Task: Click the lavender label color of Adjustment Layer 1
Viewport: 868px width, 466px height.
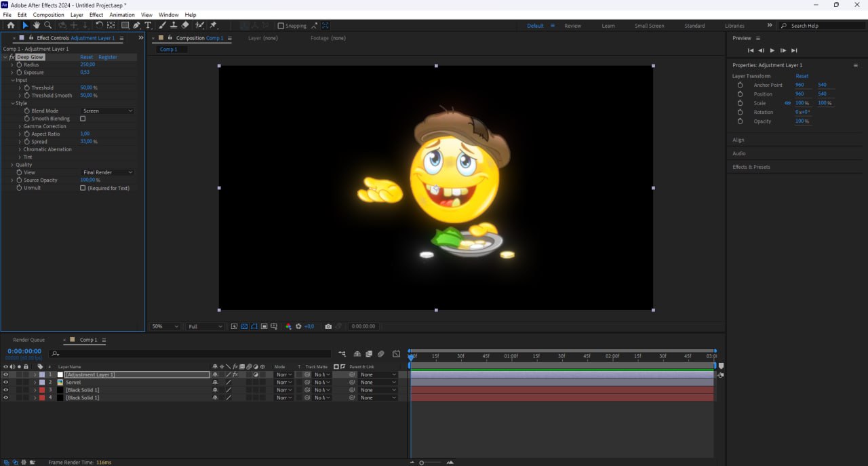Action: click(42, 374)
